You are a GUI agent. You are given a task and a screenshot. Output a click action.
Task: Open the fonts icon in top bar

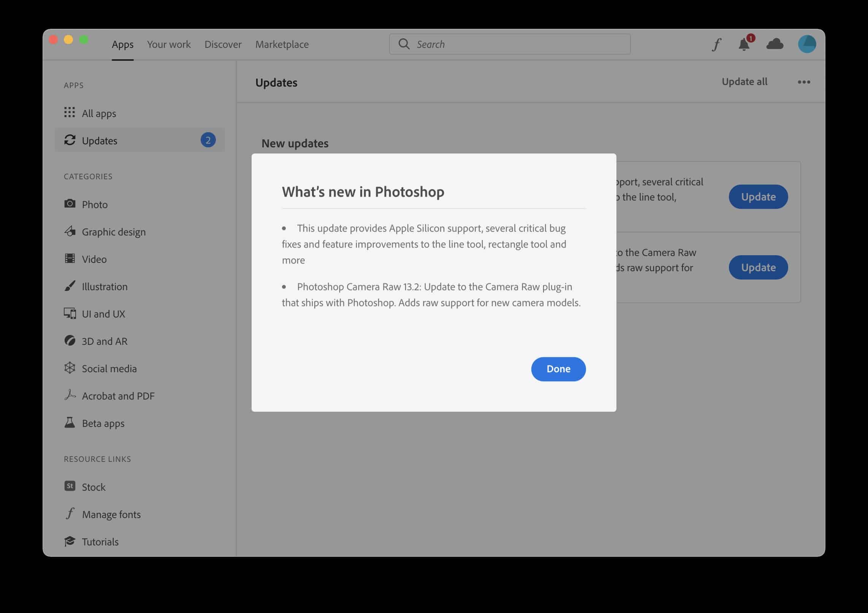pyautogui.click(x=716, y=44)
